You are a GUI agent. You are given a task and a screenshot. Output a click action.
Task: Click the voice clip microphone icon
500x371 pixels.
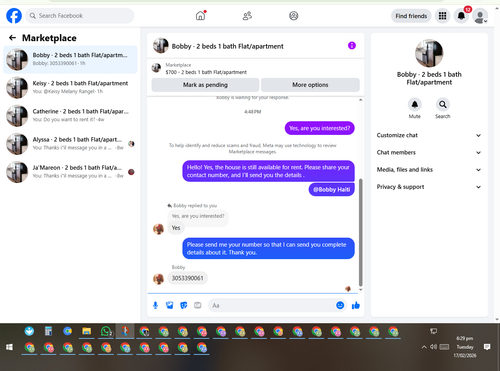155,305
